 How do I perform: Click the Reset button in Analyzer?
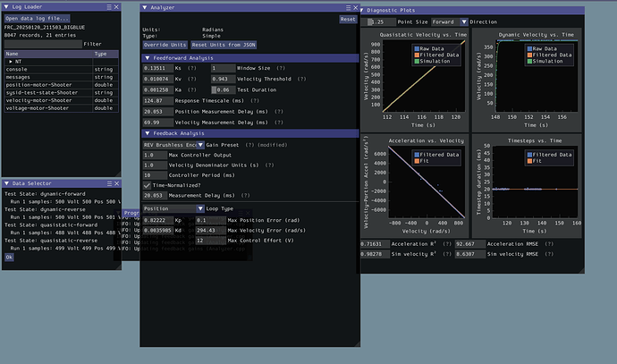348,20
